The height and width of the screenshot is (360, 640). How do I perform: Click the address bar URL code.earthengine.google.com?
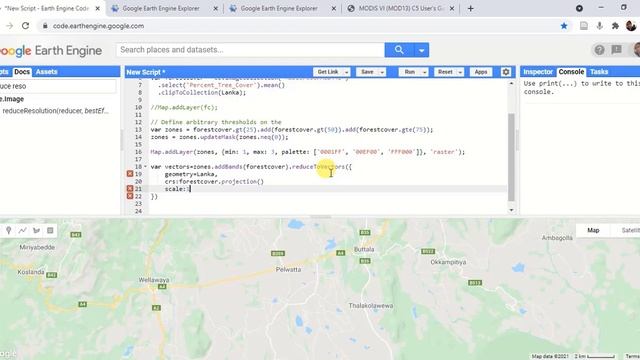[98, 26]
